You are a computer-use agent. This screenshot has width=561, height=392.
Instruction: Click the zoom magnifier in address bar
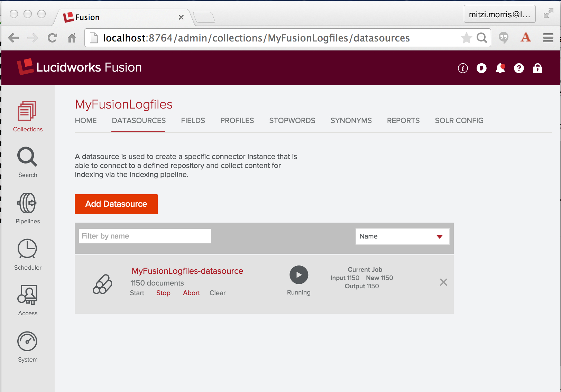coord(482,38)
